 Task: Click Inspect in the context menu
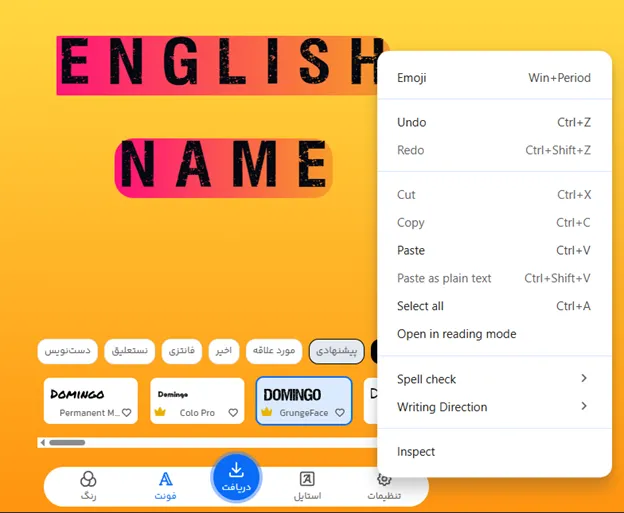click(416, 451)
